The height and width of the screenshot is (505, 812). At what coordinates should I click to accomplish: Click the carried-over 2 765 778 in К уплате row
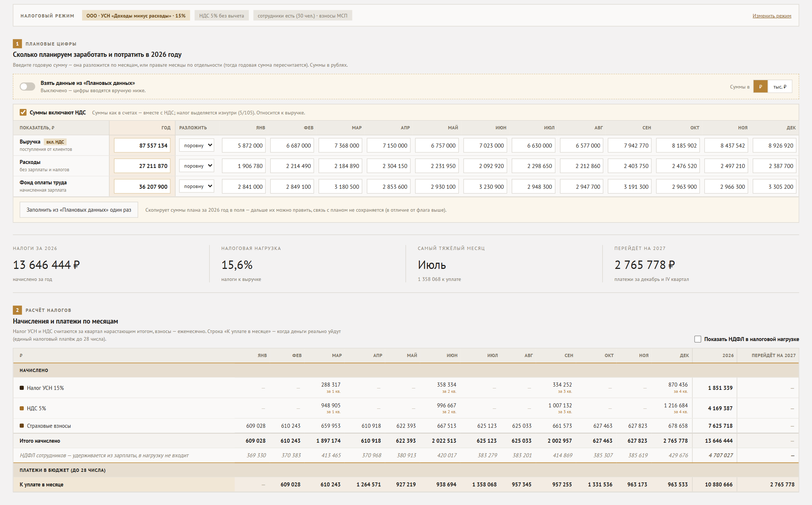(x=782, y=485)
